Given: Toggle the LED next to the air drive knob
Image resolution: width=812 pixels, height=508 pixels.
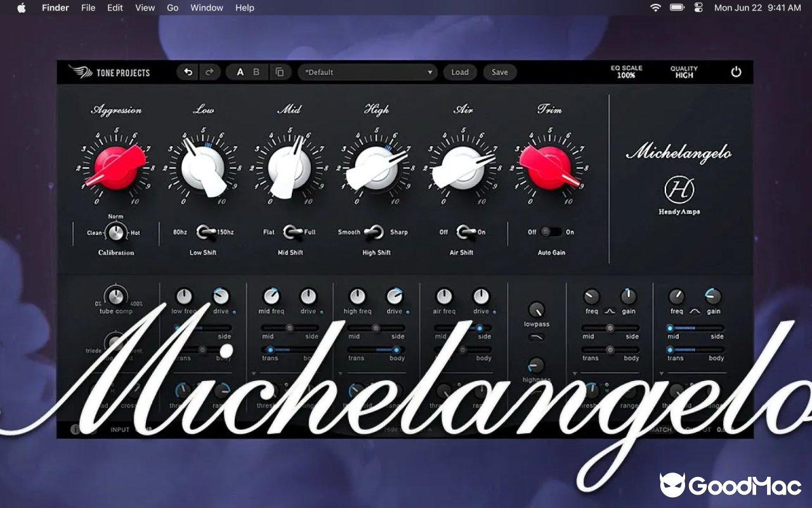Looking at the screenshot, I should click(494, 312).
